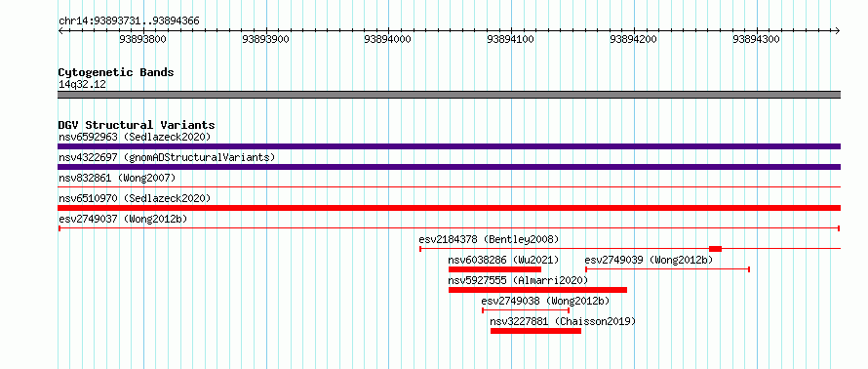Select the red block on esv2184378 track
This screenshot has width=868, height=369.
pos(715,249)
